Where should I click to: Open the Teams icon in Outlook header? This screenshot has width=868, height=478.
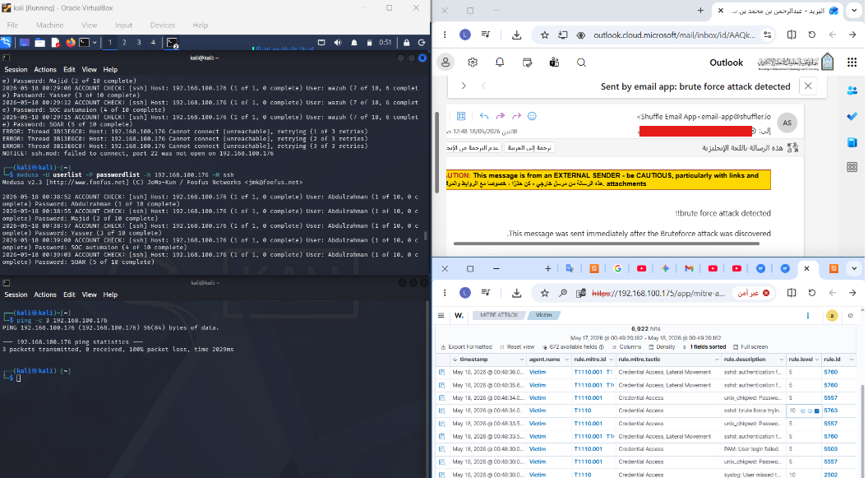(554, 63)
